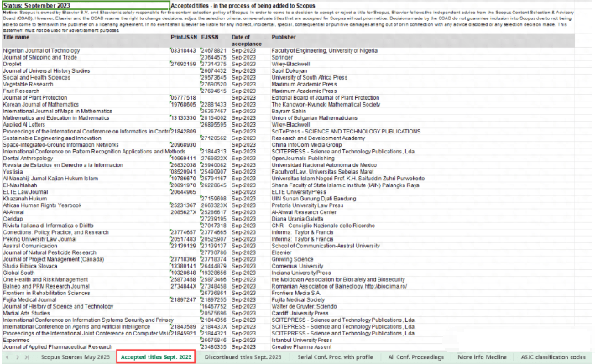Select Korean Journal of Mathematics cell
Viewport: 595px width, 364px height.
click(40, 105)
